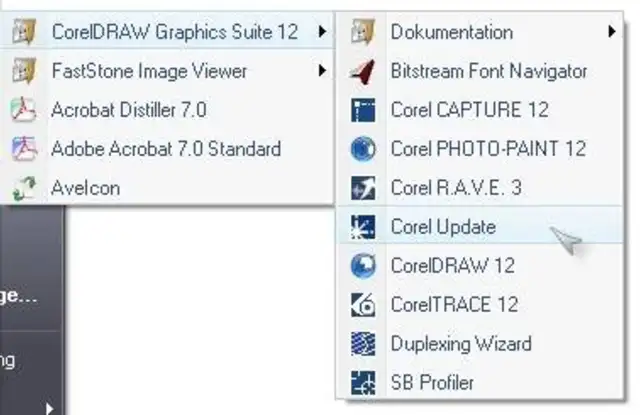This screenshot has width=640, height=415.
Task: Click the Bitstream Font Navigator icon
Action: [362, 71]
